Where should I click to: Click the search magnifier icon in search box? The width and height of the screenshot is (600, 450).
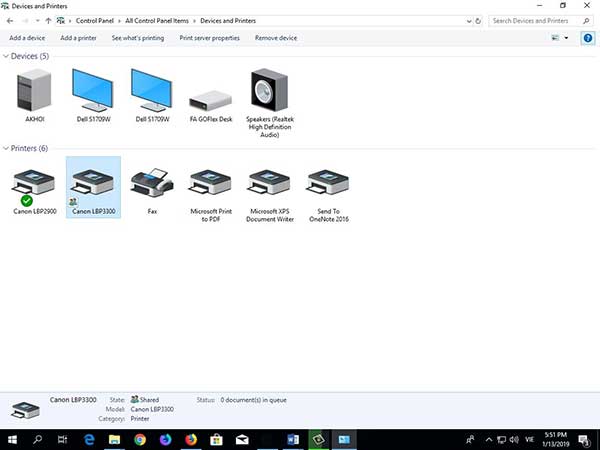586,21
